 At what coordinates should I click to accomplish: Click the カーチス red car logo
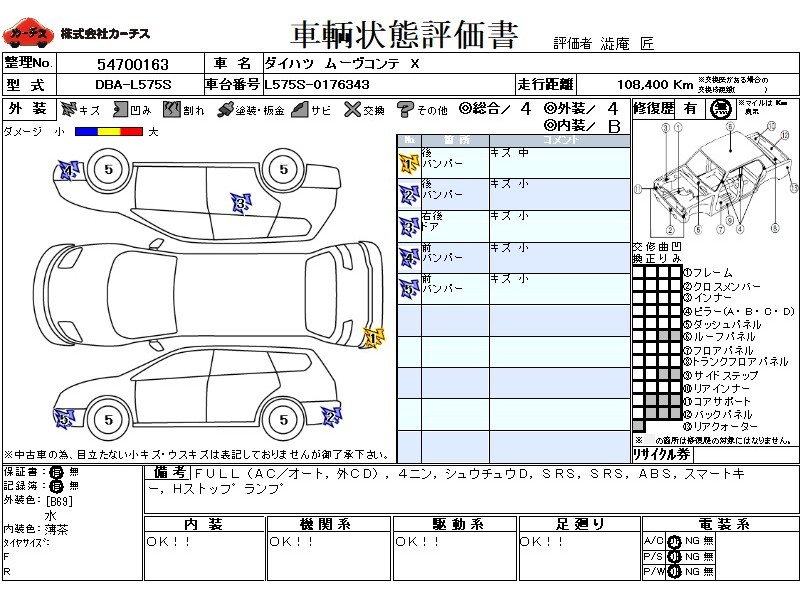click(x=28, y=34)
